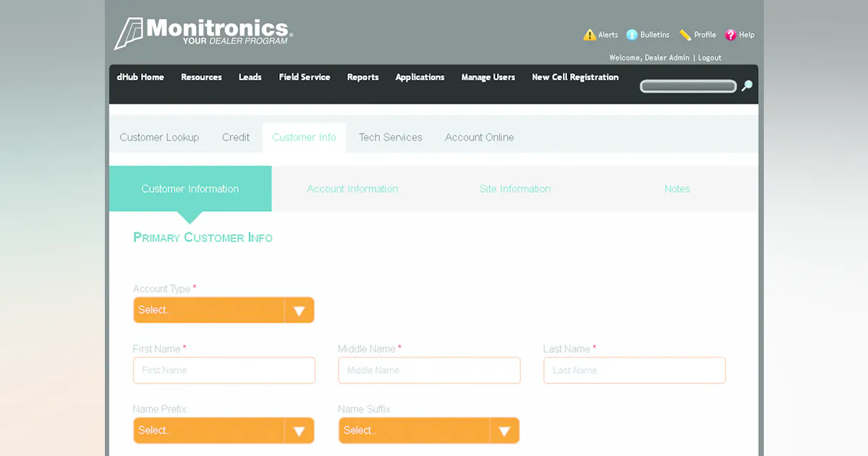
Task: Click the Bulletins info icon
Action: pyautogui.click(x=631, y=35)
